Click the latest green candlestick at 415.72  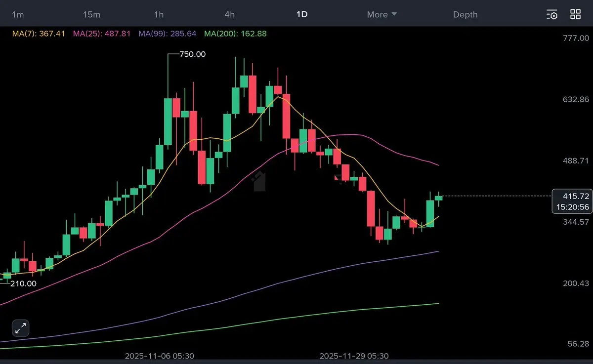point(439,198)
